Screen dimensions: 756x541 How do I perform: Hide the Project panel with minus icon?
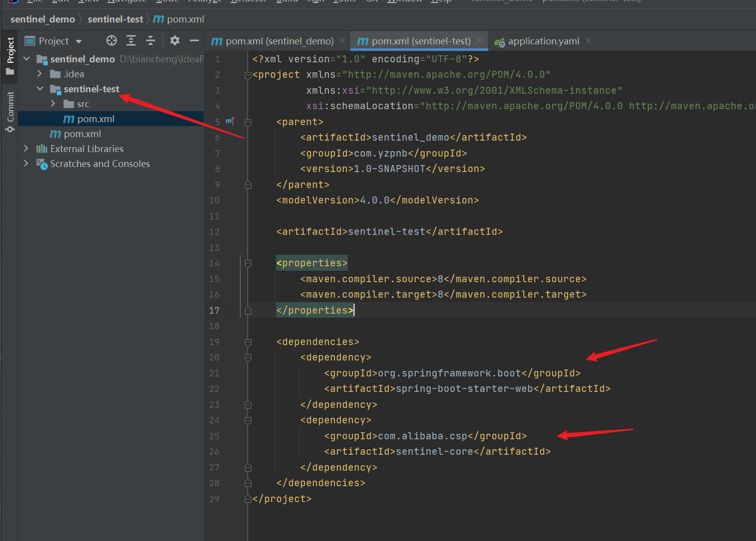point(194,41)
